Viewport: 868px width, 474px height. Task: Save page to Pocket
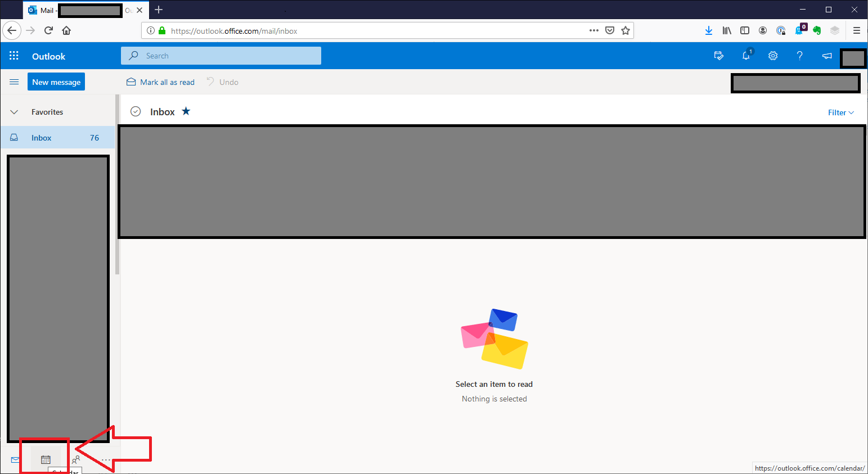point(610,30)
